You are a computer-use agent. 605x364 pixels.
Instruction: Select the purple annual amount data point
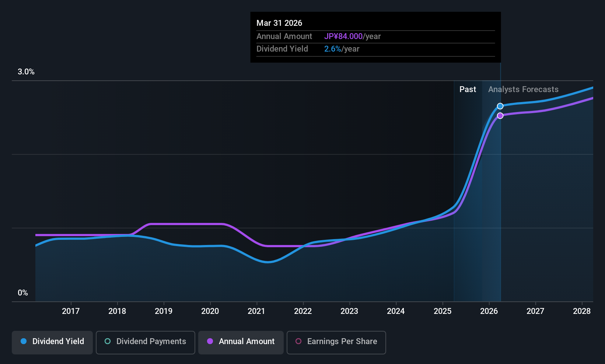pyautogui.click(x=500, y=116)
